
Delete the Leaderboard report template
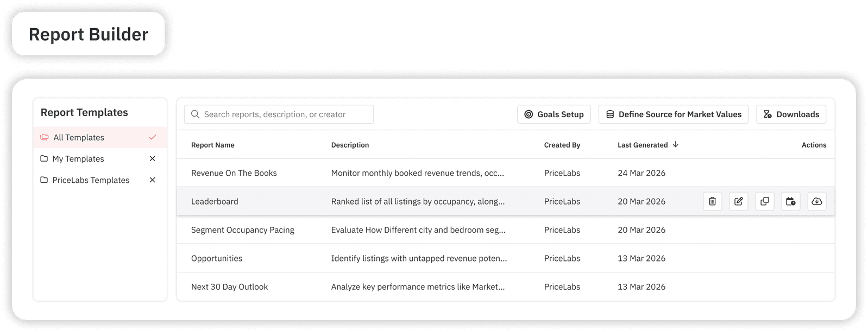click(x=712, y=201)
